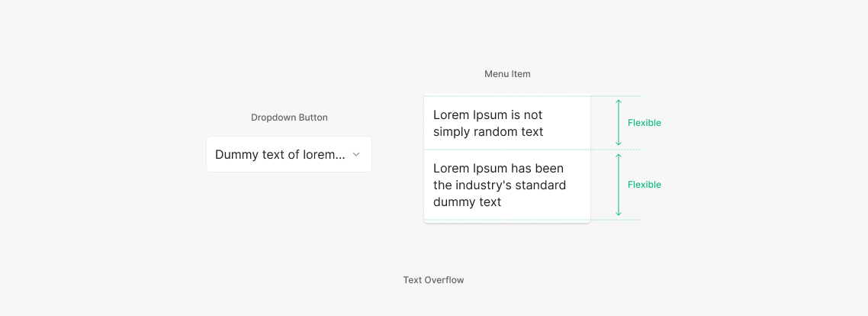Open the "Dummy text of lorem..." dropdown
868x316 pixels.
[288, 155]
